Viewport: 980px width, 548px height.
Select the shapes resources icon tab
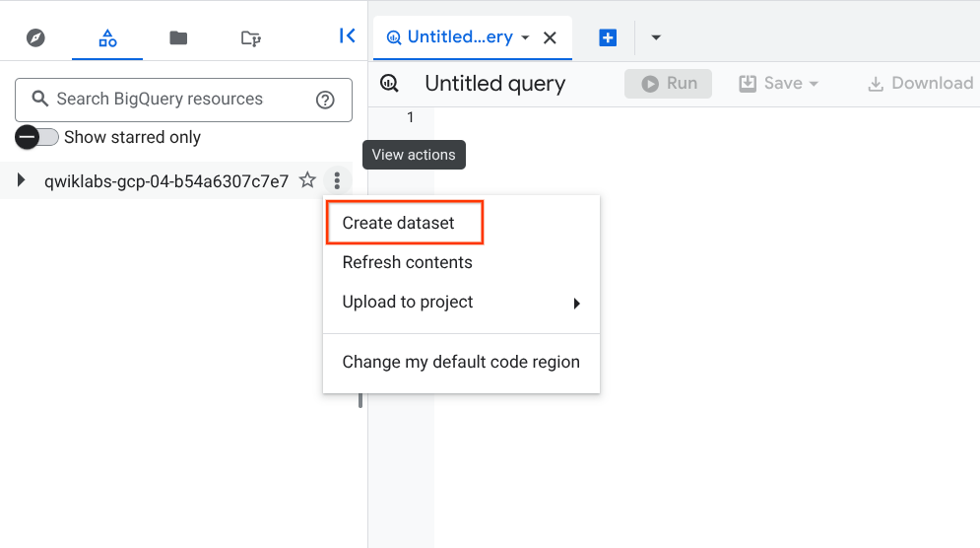(x=107, y=38)
